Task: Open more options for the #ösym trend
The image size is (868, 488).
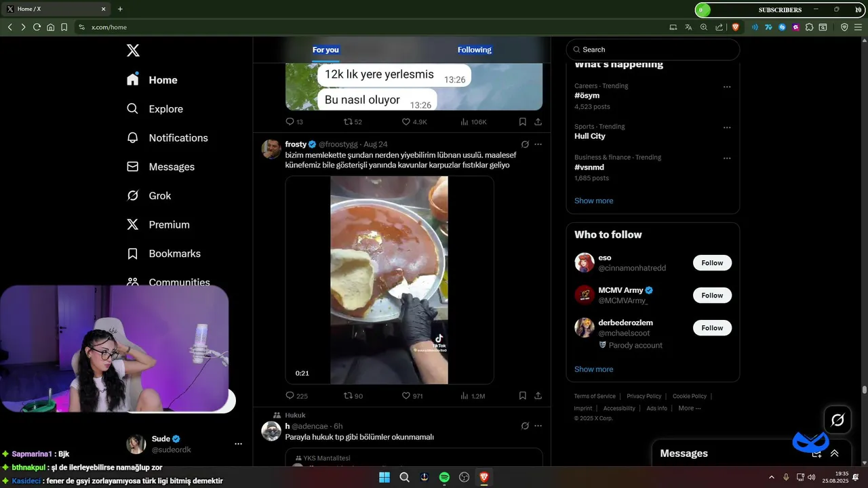Action: point(727,87)
